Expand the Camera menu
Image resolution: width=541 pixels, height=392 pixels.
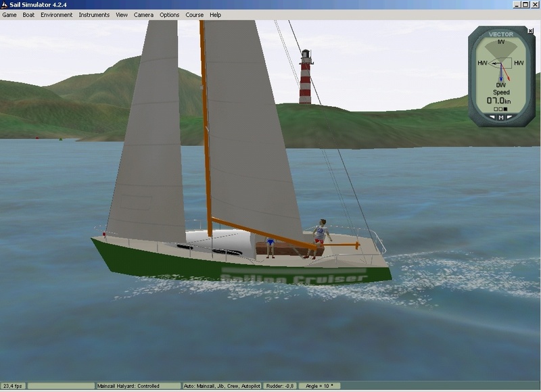[x=143, y=15]
